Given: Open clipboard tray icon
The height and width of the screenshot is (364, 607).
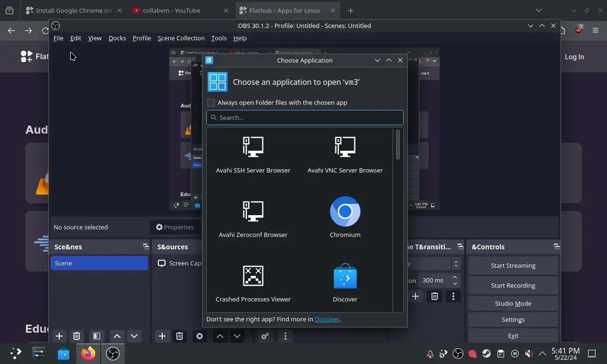Looking at the screenshot, I should coord(501,354).
